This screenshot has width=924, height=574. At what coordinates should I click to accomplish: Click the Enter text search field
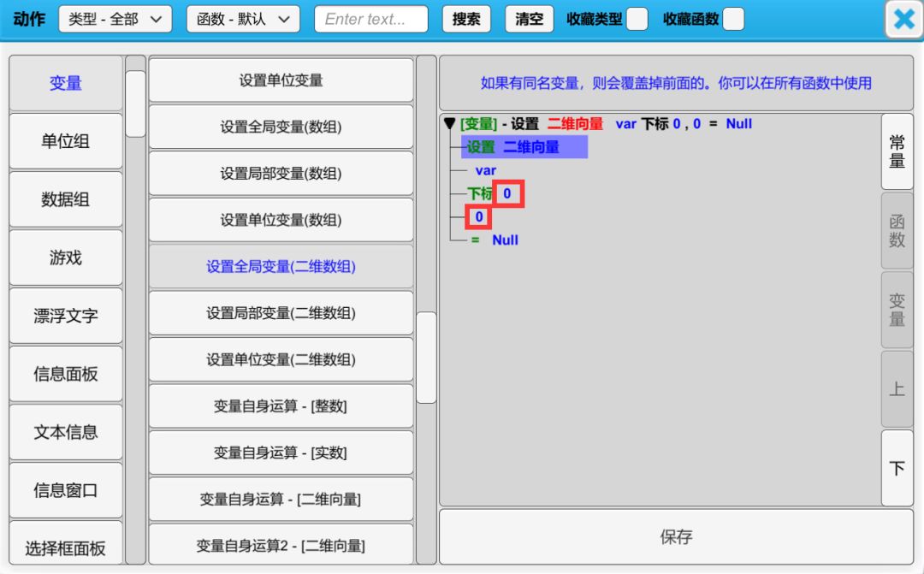370,19
